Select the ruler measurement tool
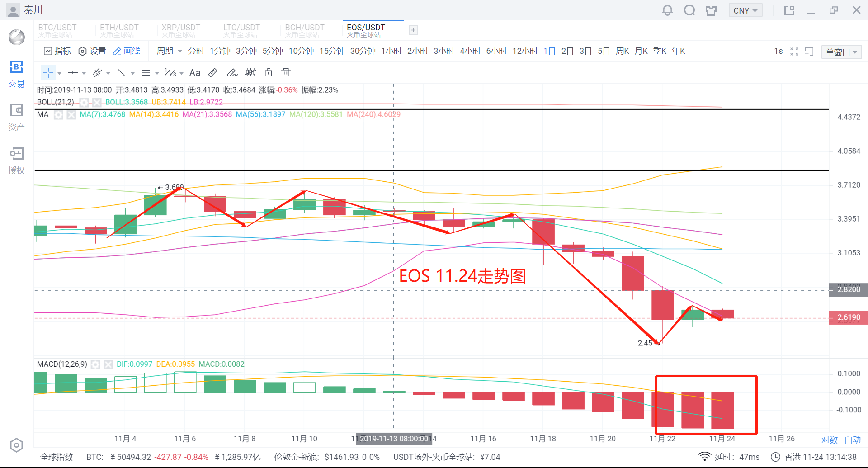This screenshot has height=468, width=868. click(x=213, y=73)
